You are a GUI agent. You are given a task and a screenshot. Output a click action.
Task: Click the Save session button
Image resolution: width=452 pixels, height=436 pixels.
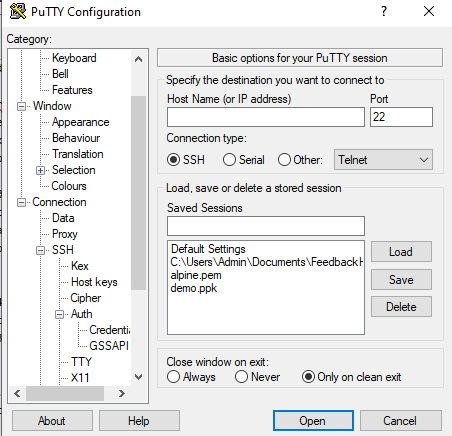tap(401, 279)
